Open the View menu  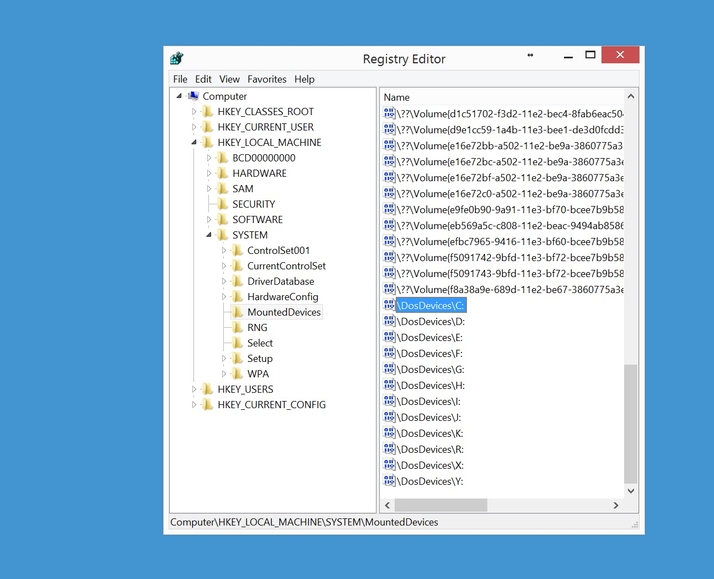(229, 79)
